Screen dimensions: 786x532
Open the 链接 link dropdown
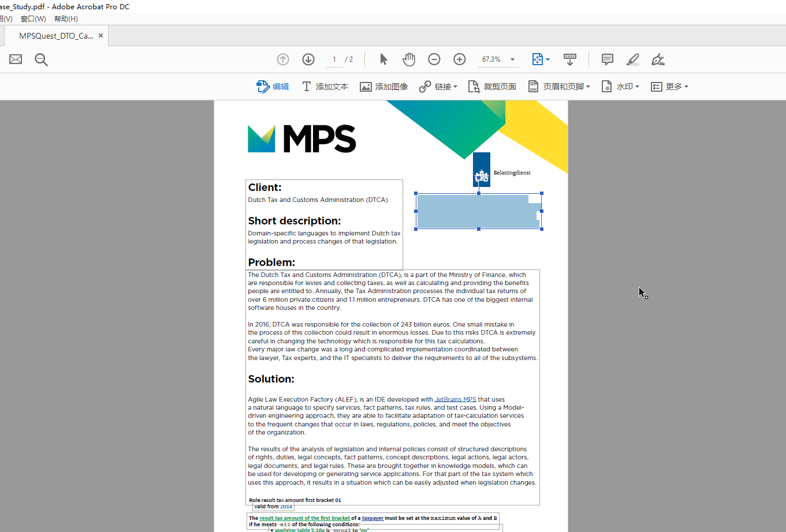click(438, 87)
